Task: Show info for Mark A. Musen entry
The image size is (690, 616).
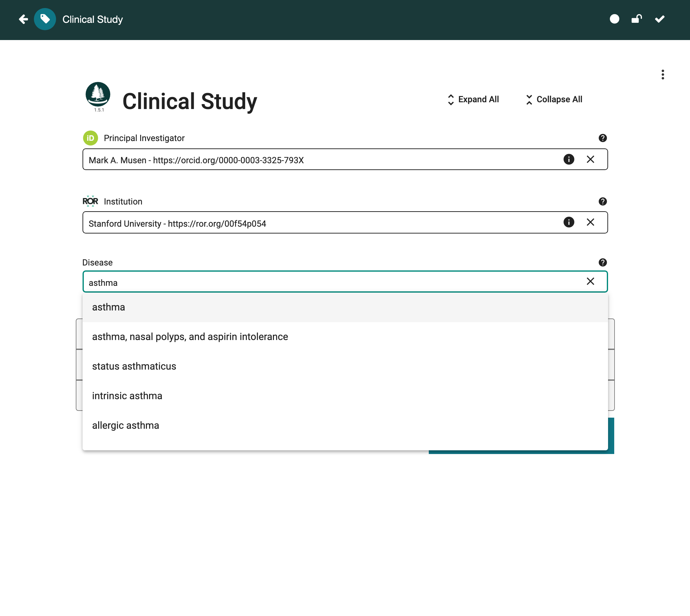Action: [x=569, y=159]
